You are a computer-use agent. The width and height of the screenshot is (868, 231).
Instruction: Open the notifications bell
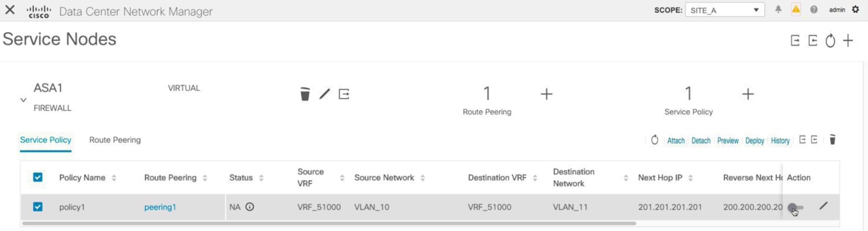[x=778, y=10]
